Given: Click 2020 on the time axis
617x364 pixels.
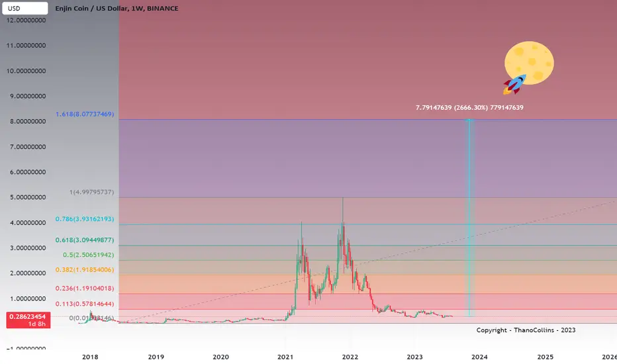Looking at the screenshot, I should coord(220,357).
